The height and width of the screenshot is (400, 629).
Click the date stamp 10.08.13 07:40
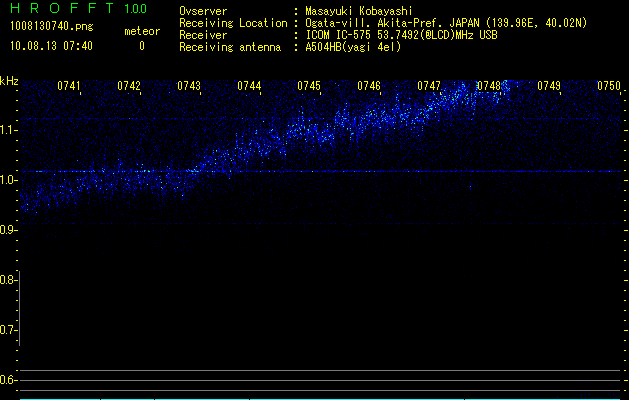(x=51, y=46)
